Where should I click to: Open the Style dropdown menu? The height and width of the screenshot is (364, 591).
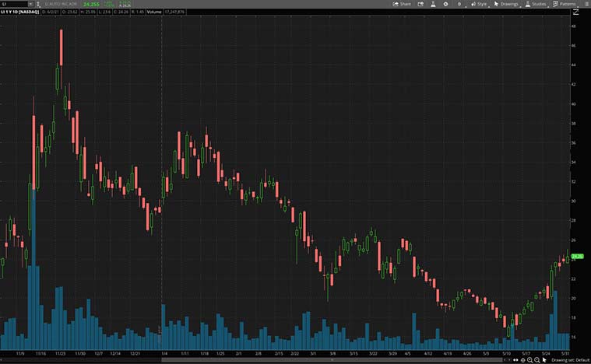pyautogui.click(x=479, y=4)
